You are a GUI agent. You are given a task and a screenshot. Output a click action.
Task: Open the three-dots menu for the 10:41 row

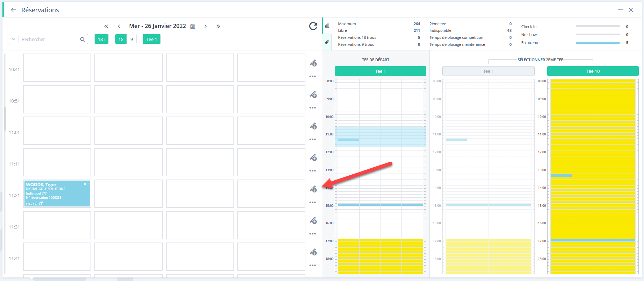click(x=313, y=76)
